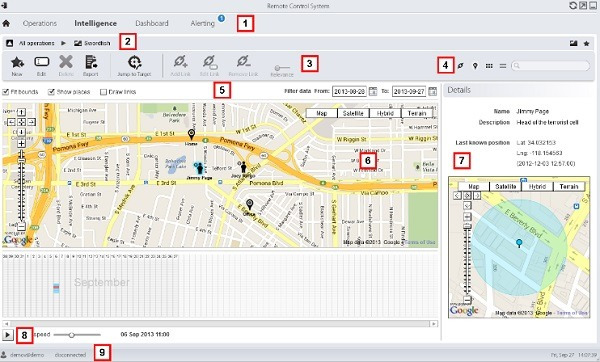Open the Intelligence section
Screen dimensions: 600x362
click(x=95, y=23)
